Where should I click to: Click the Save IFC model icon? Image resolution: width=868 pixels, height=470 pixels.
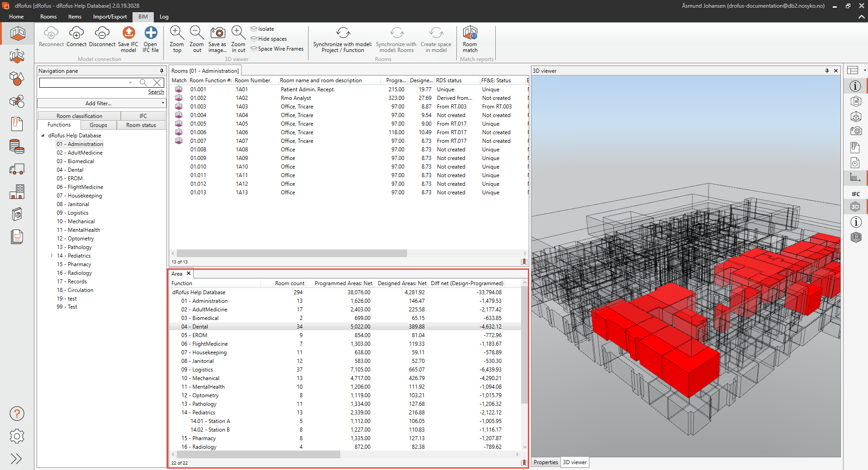(x=128, y=33)
